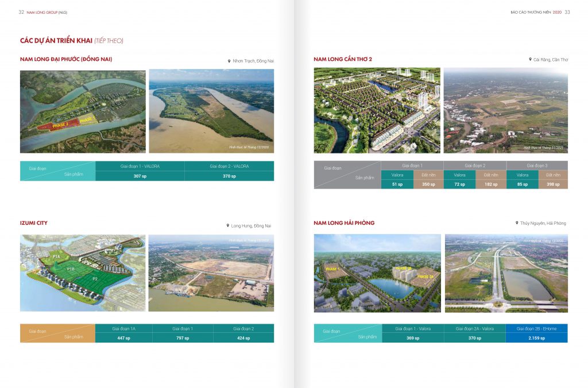Select the Giai đoạn 3 header cell
Screen dimensions: 588x388
coord(537,166)
